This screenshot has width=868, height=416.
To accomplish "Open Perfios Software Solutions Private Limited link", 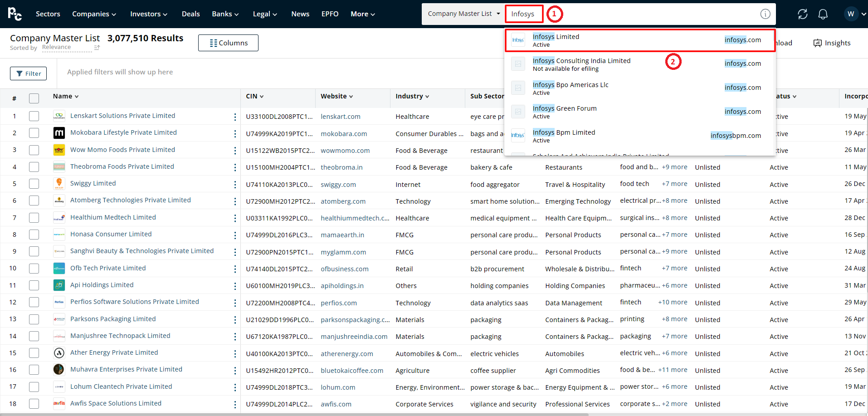I will [135, 302].
